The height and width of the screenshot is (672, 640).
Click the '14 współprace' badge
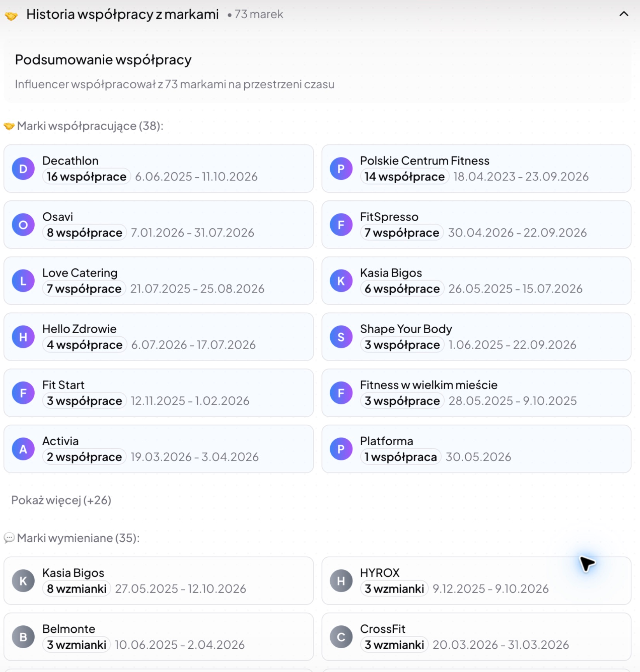(x=404, y=177)
